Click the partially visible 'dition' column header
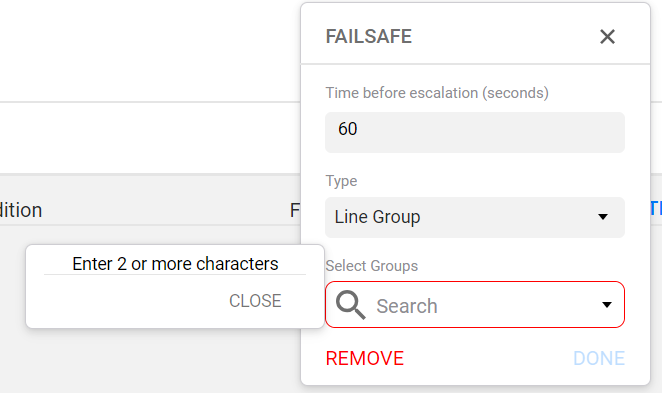The width and height of the screenshot is (662, 393). (21, 210)
